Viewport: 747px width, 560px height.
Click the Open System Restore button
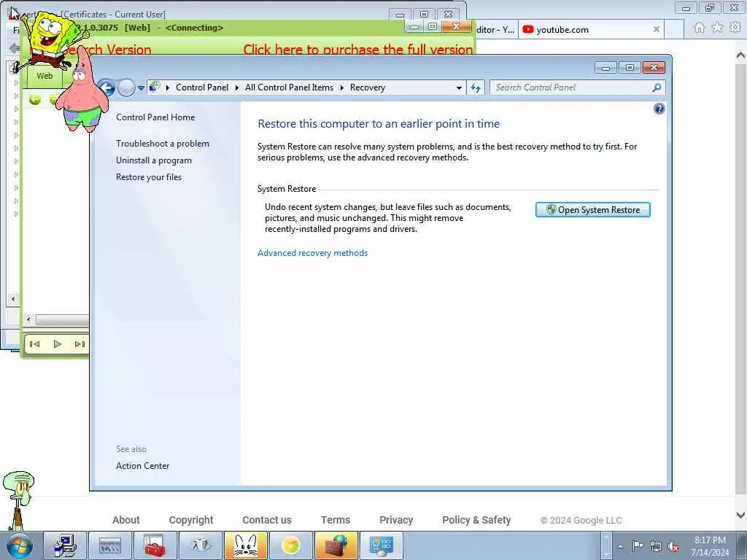[592, 210]
